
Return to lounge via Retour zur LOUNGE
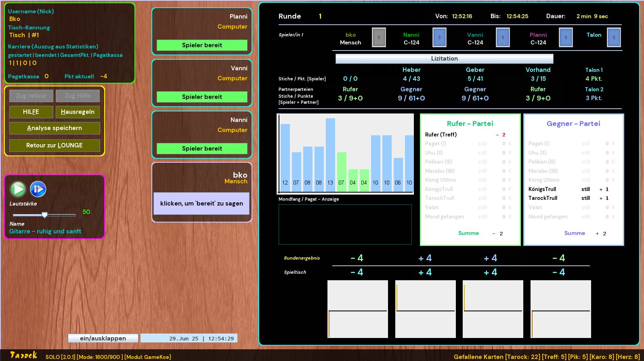55,145
